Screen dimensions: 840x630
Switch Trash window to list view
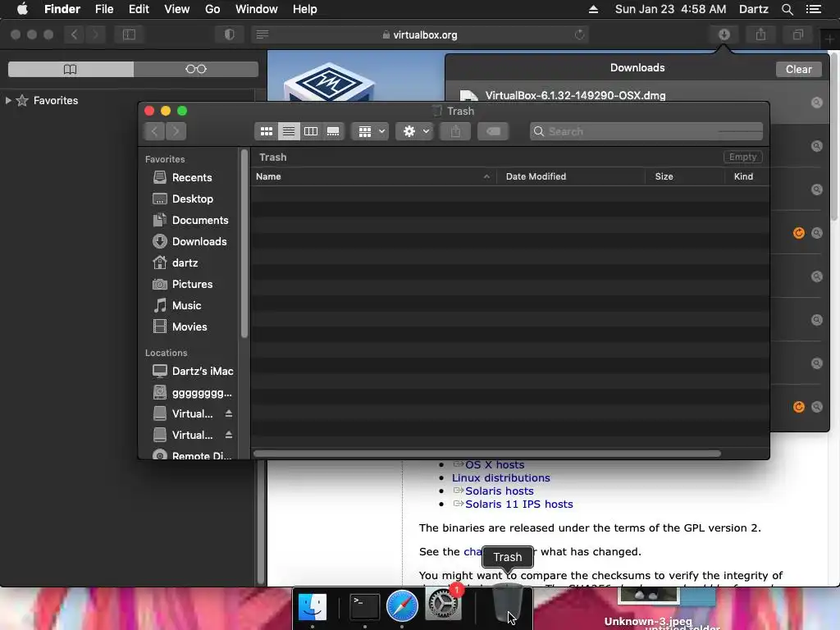(x=288, y=131)
